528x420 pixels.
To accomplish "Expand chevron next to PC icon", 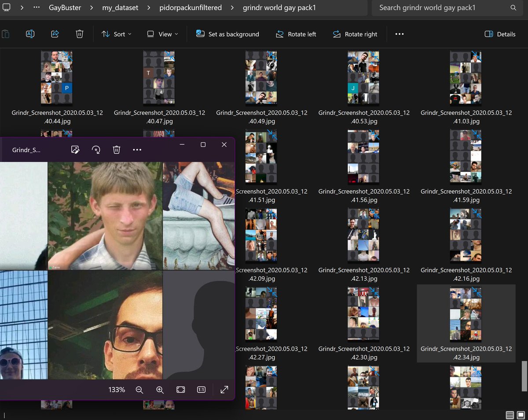I will [22, 7].
